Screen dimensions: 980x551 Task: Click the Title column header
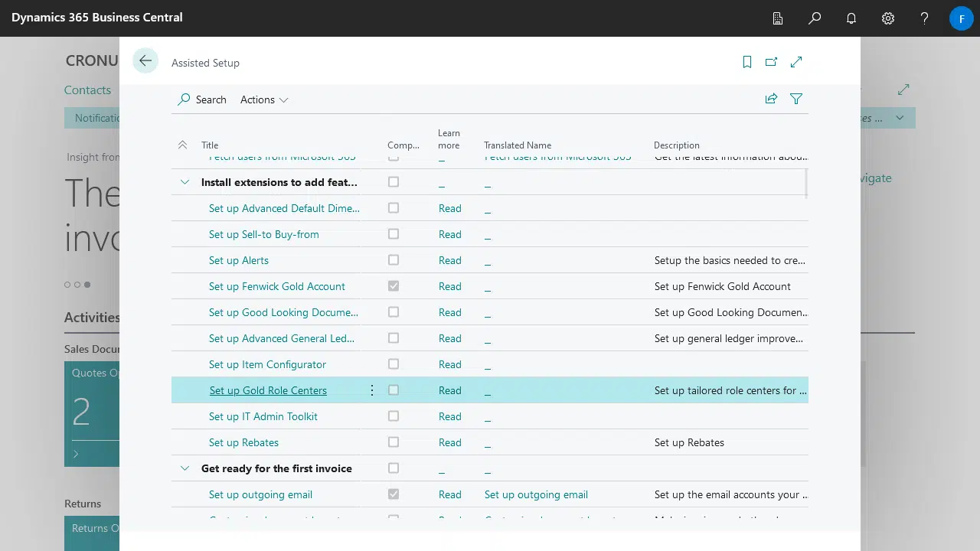click(x=210, y=145)
